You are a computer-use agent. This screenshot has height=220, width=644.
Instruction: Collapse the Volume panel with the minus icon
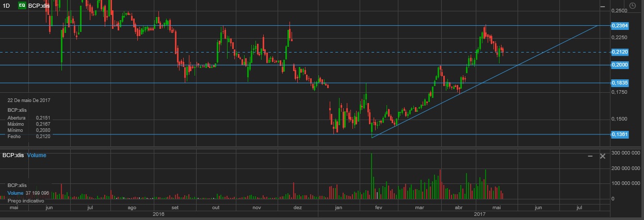(590, 156)
